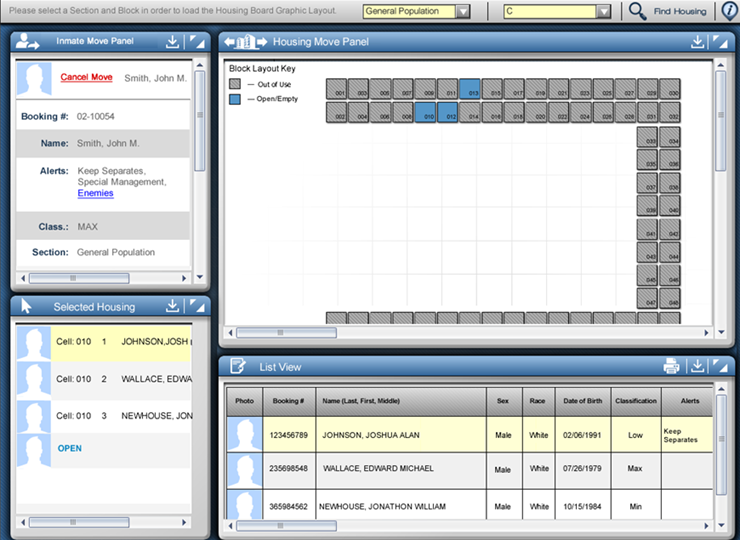Click the Housing Move Panel building icon
Screen dimensions: 740x540
click(x=246, y=42)
